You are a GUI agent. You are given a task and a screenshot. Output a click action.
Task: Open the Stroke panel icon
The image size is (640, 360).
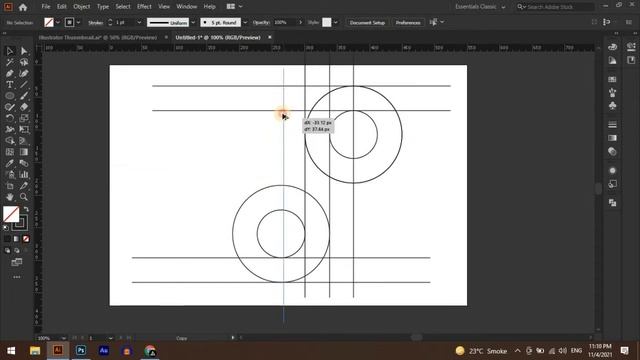tap(612, 124)
